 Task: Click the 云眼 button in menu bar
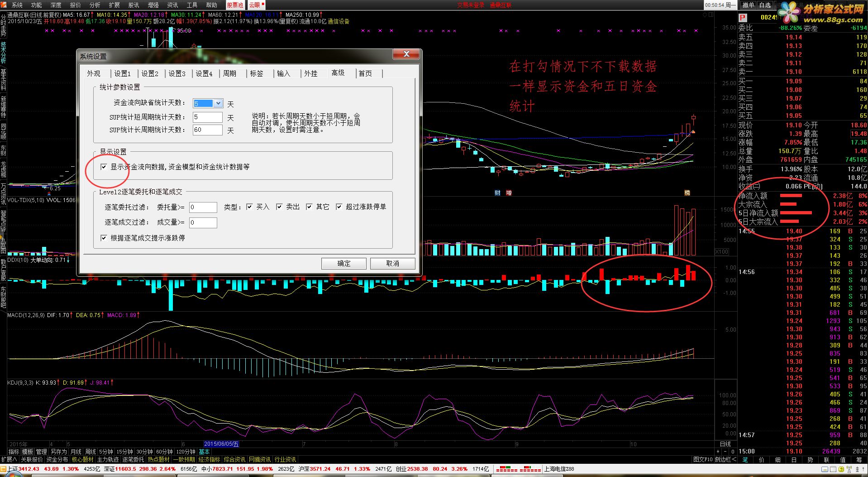tap(256, 5)
